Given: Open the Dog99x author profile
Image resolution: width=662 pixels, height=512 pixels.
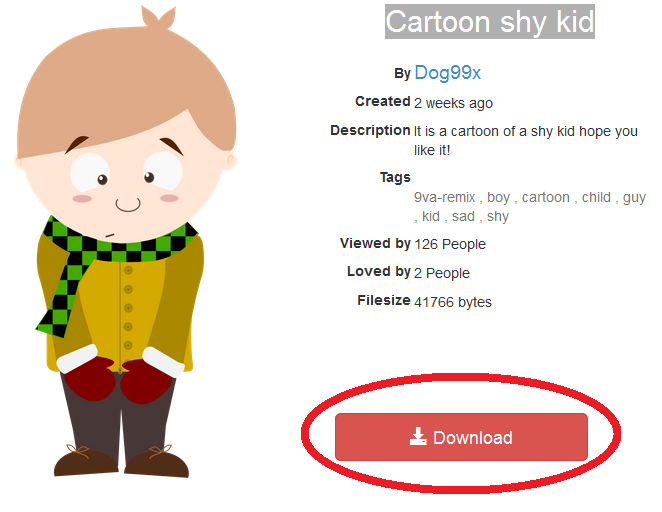Looking at the screenshot, I should coord(448,73).
